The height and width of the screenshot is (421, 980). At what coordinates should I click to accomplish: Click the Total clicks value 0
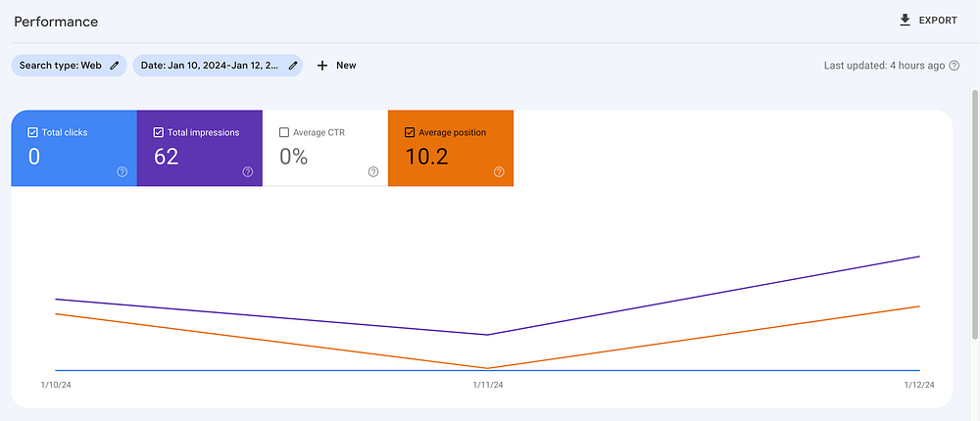(x=33, y=157)
